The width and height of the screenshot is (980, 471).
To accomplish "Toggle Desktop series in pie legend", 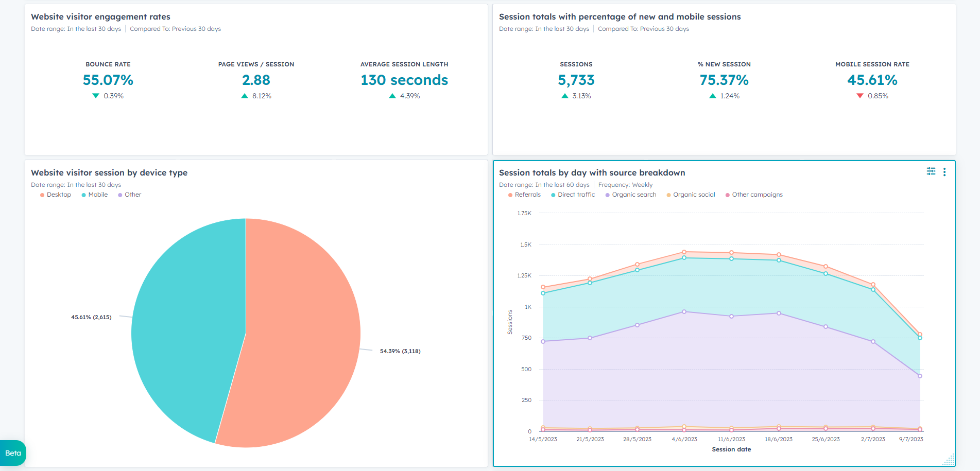I will (x=56, y=195).
